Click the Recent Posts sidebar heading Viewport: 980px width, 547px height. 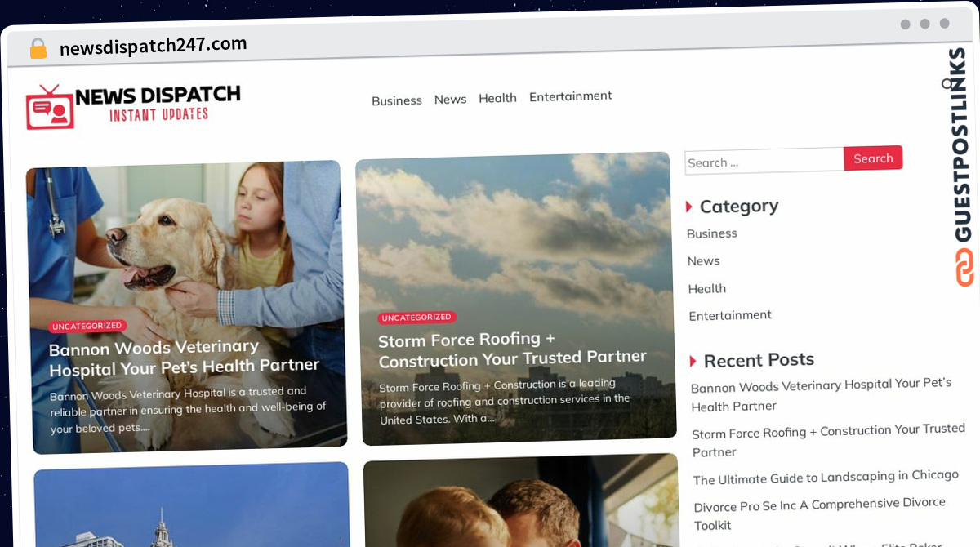coord(759,360)
